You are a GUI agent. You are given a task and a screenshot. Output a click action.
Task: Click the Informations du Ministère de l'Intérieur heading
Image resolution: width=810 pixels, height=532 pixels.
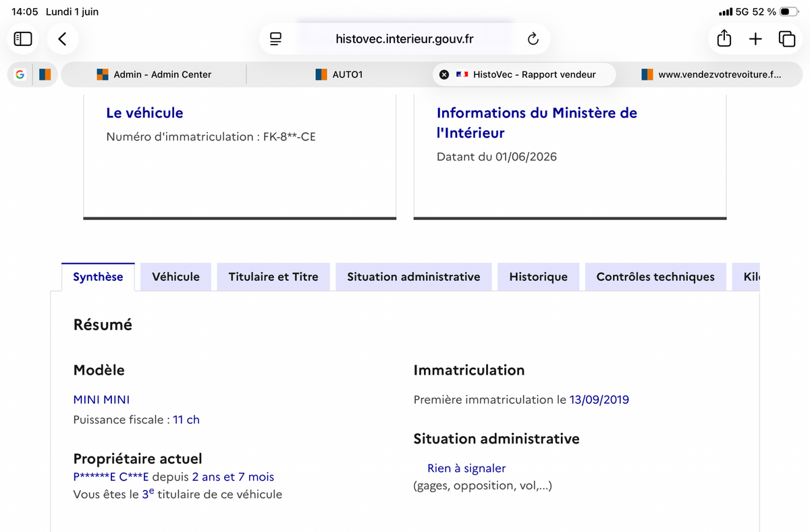(537, 123)
